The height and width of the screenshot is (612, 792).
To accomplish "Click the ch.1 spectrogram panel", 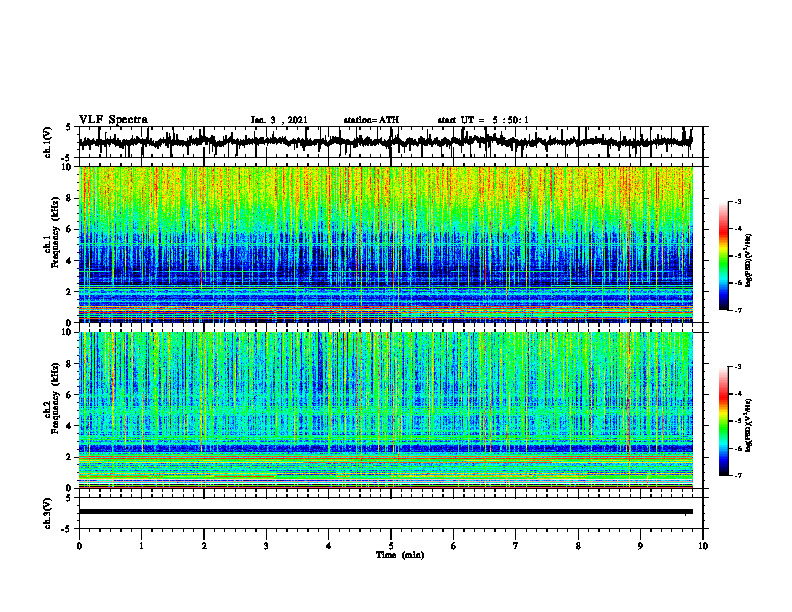I will click(x=386, y=244).
